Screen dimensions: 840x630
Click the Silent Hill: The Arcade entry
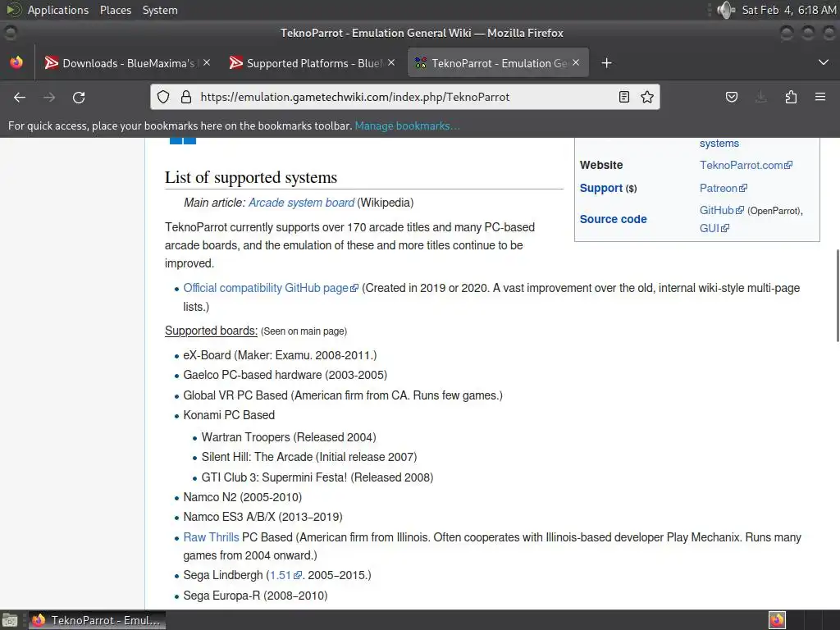(309, 457)
